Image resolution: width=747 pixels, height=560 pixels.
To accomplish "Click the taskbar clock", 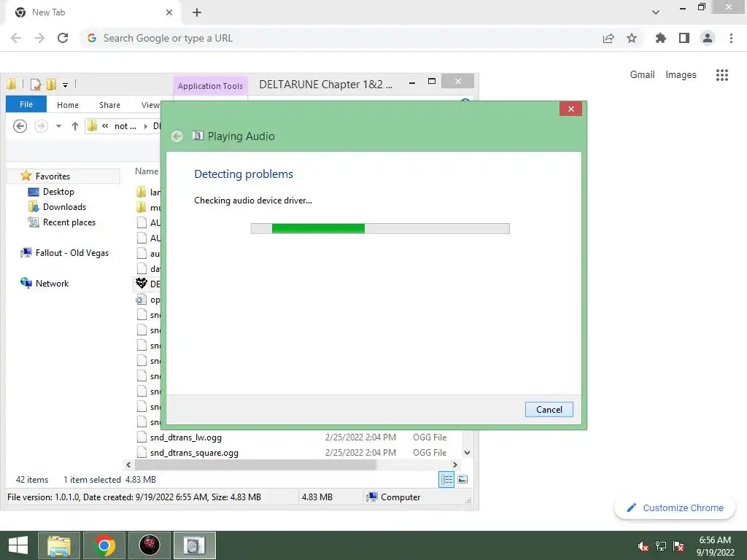I will (715, 546).
